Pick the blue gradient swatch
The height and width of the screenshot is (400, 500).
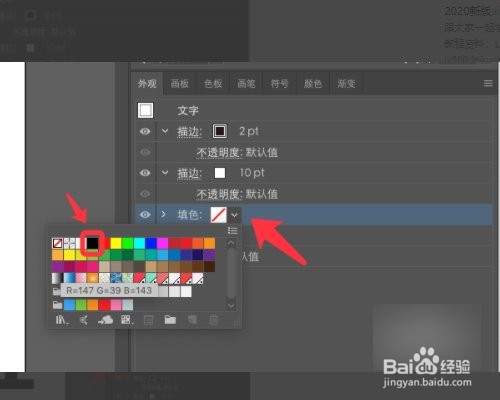69,278
